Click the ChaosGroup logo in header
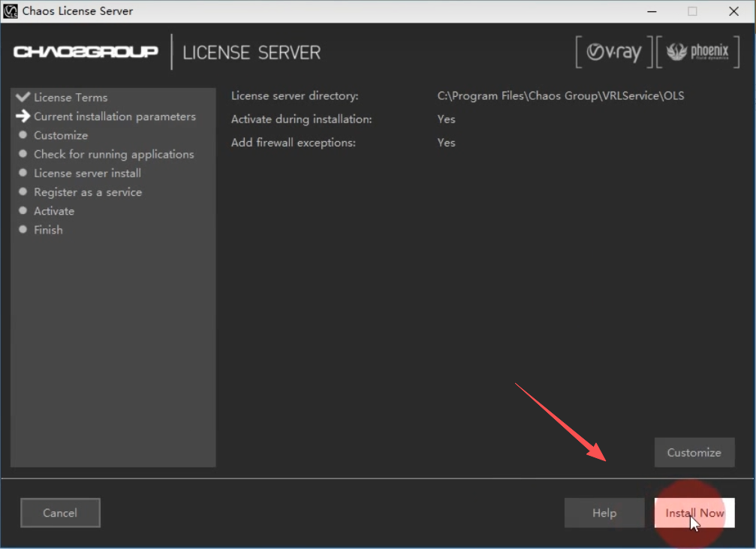 pyautogui.click(x=86, y=52)
